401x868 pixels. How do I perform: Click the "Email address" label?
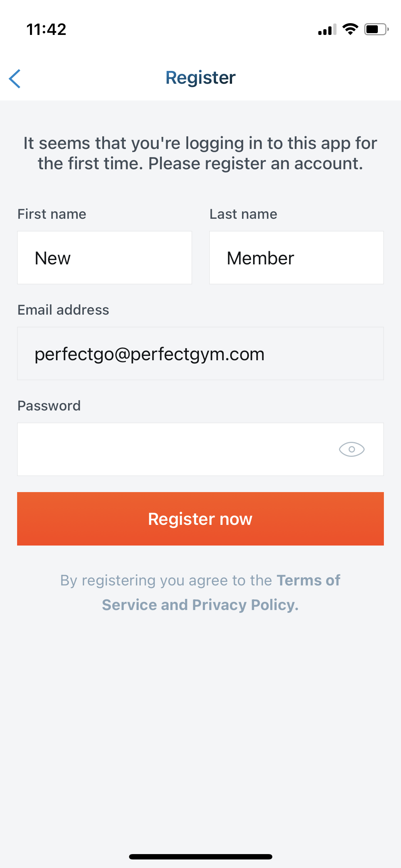click(x=63, y=310)
